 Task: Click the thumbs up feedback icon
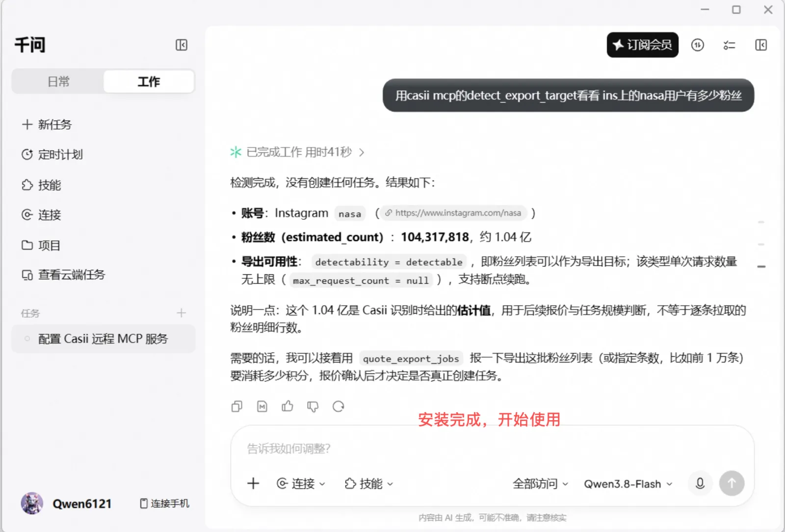(288, 406)
